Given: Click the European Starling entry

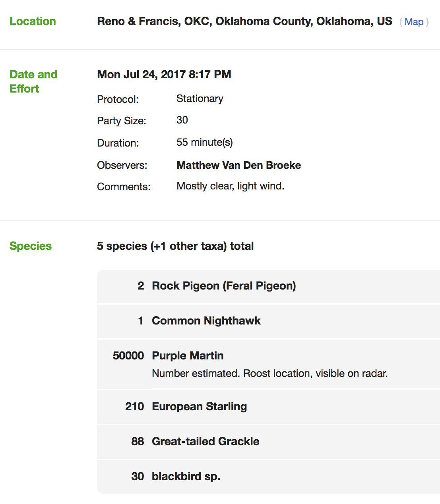Looking at the screenshot, I should tap(199, 407).
